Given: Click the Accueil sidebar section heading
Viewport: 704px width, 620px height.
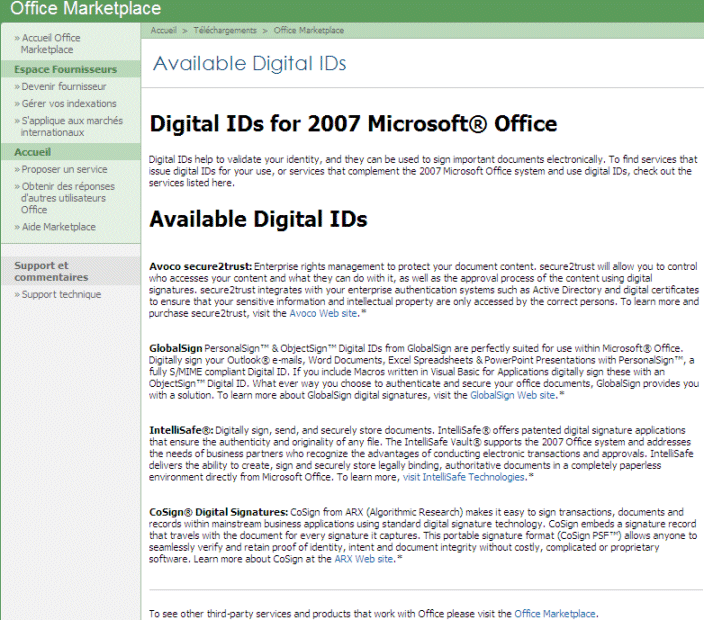Looking at the screenshot, I should [32, 152].
